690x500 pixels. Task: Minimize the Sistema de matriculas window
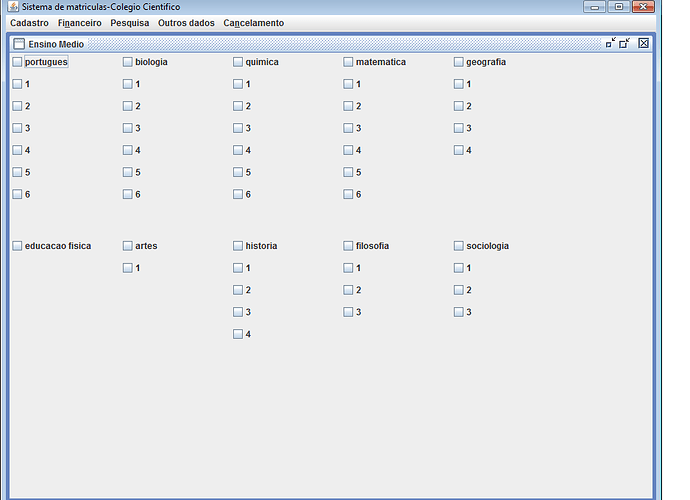click(x=595, y=7)
